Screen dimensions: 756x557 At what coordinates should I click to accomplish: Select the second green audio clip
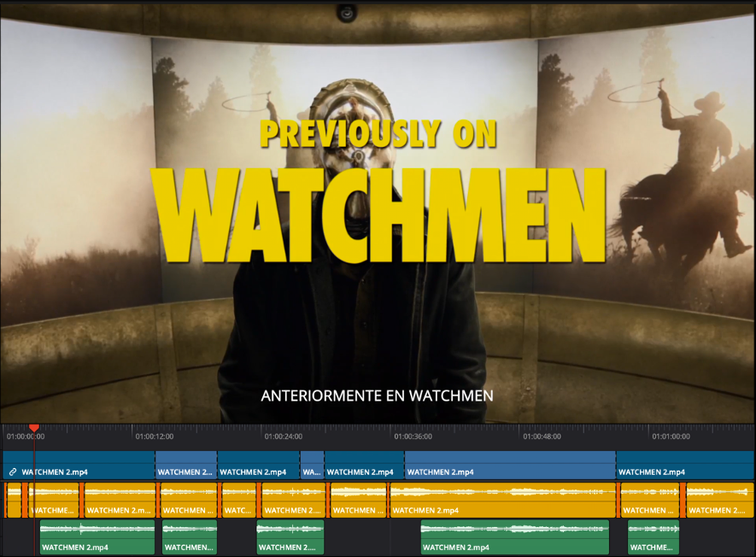(x=190, y=537)
